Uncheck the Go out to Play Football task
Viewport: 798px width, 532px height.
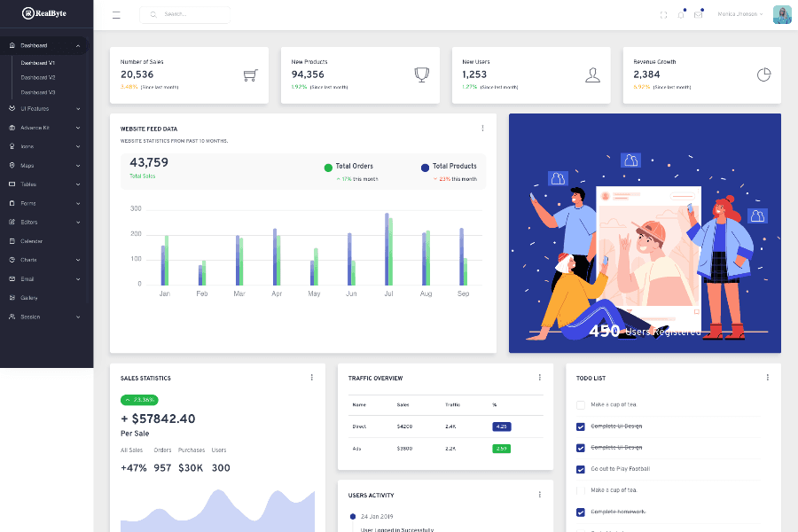(x=580, y=468)
